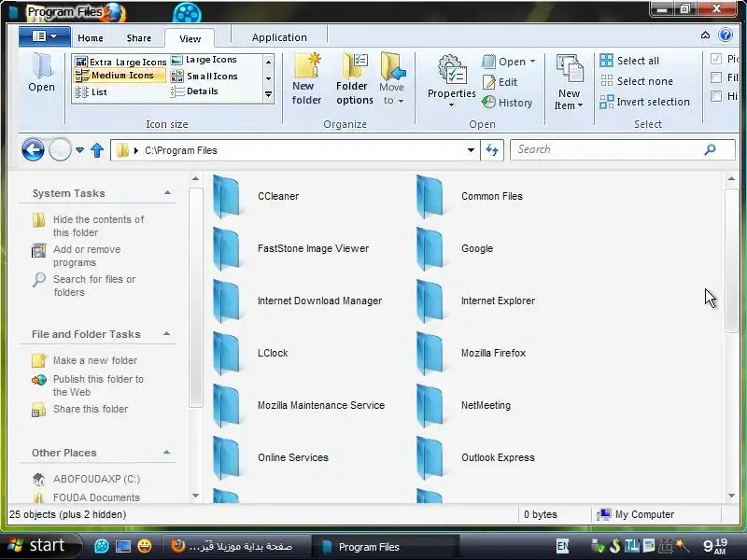Screen dimensions: 747x560
Task: Click the EN language indicator in tray
Action: coord(562,546)
